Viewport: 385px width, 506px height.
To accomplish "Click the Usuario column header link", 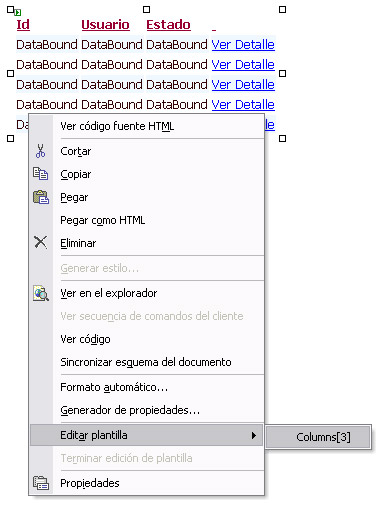I will click(105, 25).
